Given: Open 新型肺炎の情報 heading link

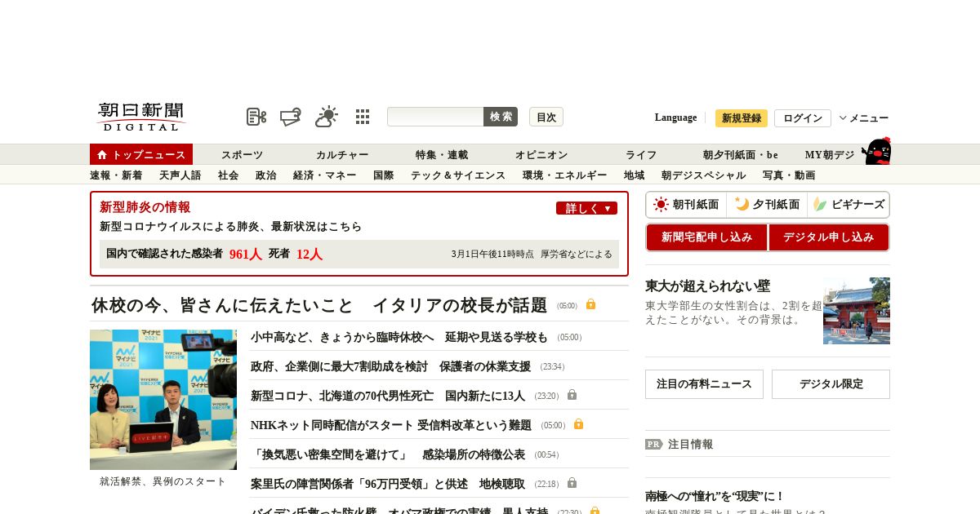Looking at the screenshot, I should coord(145,207).
